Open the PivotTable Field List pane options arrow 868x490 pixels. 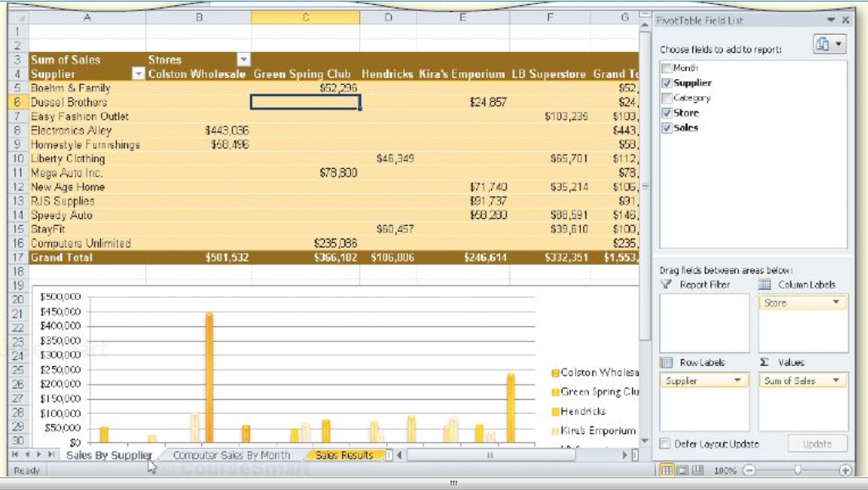point(832,20)
